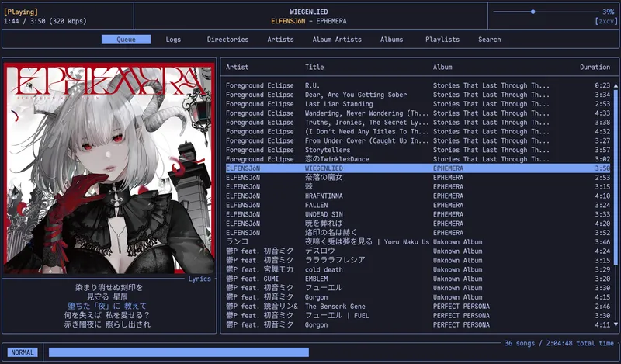Switch to the Logs tab
Viewport: 621px width, 364px height.
[x=173, y=40]
